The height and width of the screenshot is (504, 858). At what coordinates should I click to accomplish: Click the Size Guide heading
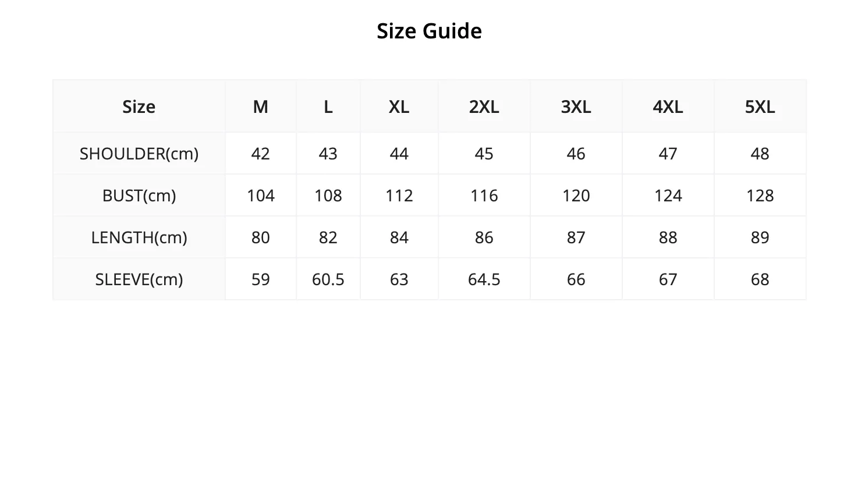pos(429,31)
